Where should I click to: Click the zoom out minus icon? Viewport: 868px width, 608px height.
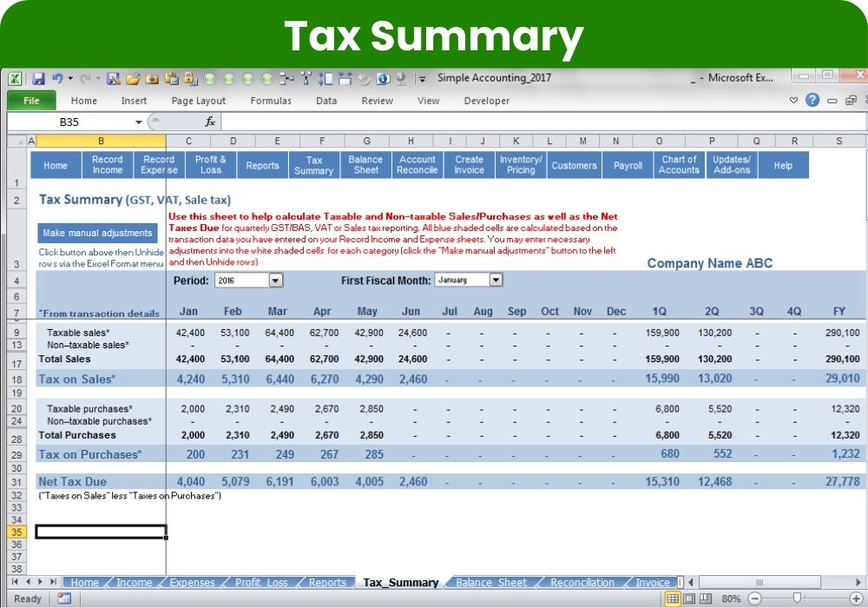[754, 598]
